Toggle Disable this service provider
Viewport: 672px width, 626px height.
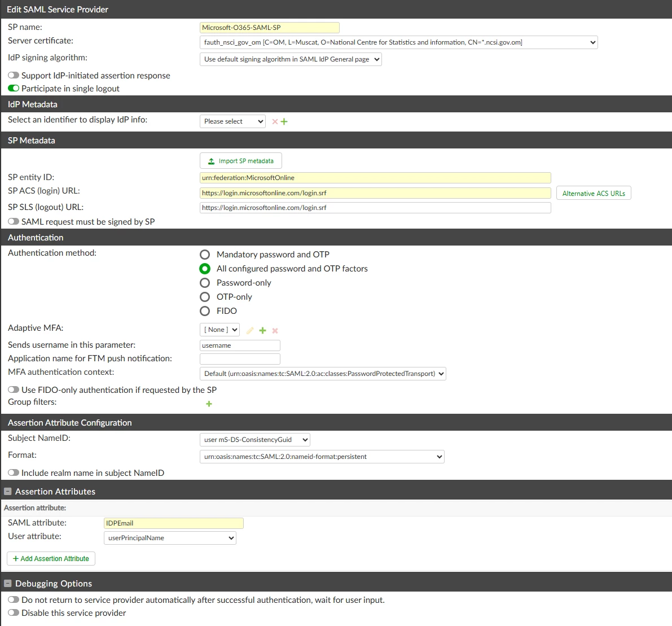pos(14,612)
